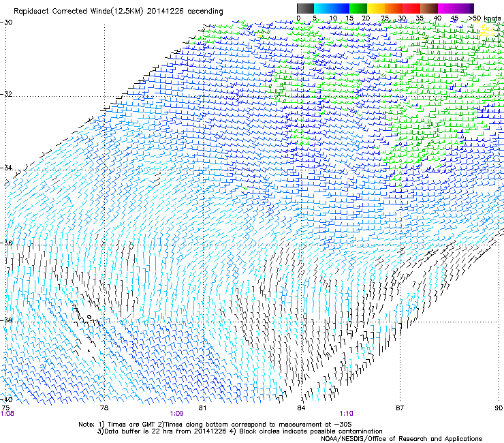Click the green 15-20 knots legend swatch
504x443 pixels.
[x=358, y=8]
